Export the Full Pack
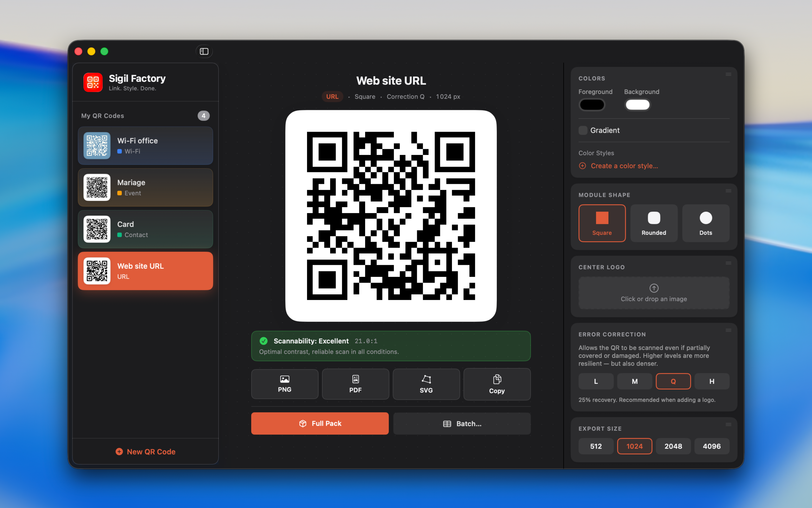The image size is (812, 508). pyautogui.click(x=320, y=424)
